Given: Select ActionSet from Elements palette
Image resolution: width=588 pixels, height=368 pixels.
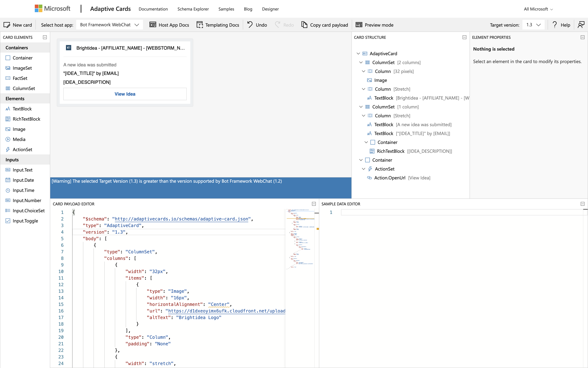Looking at the screenshot, I should click(25, 150).
